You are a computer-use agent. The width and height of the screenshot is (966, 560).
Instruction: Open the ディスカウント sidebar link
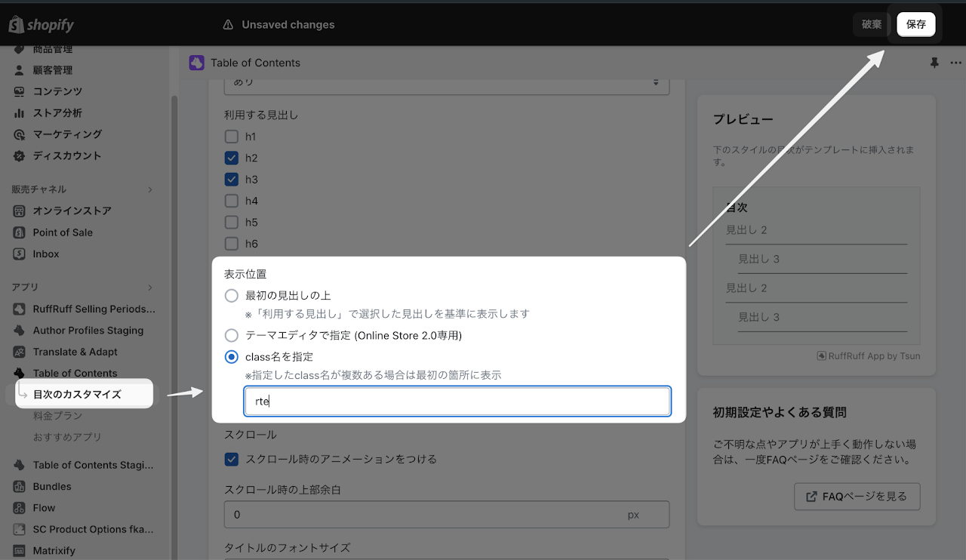pyautogui.click(x=67, y=155)
